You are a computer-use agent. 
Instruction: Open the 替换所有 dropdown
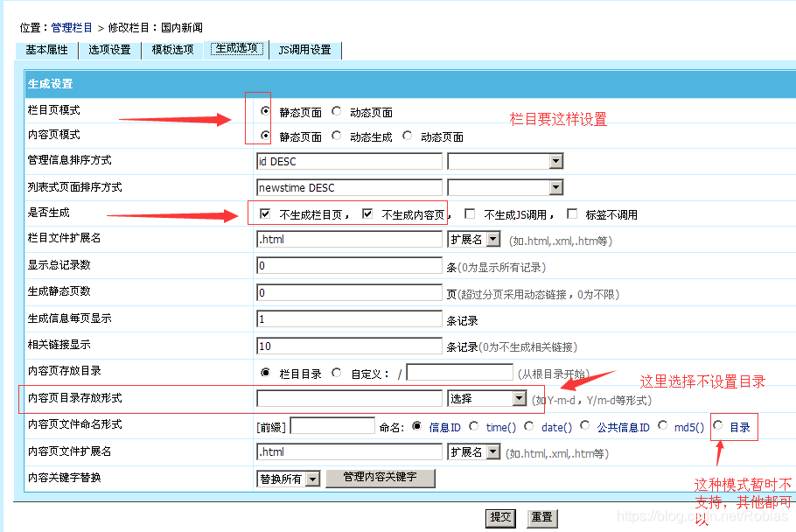pos(289,479)
